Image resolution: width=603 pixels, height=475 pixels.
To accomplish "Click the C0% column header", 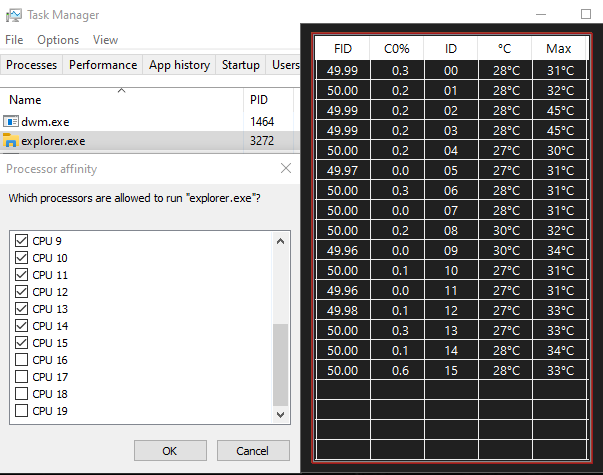I will pos(396,48).
